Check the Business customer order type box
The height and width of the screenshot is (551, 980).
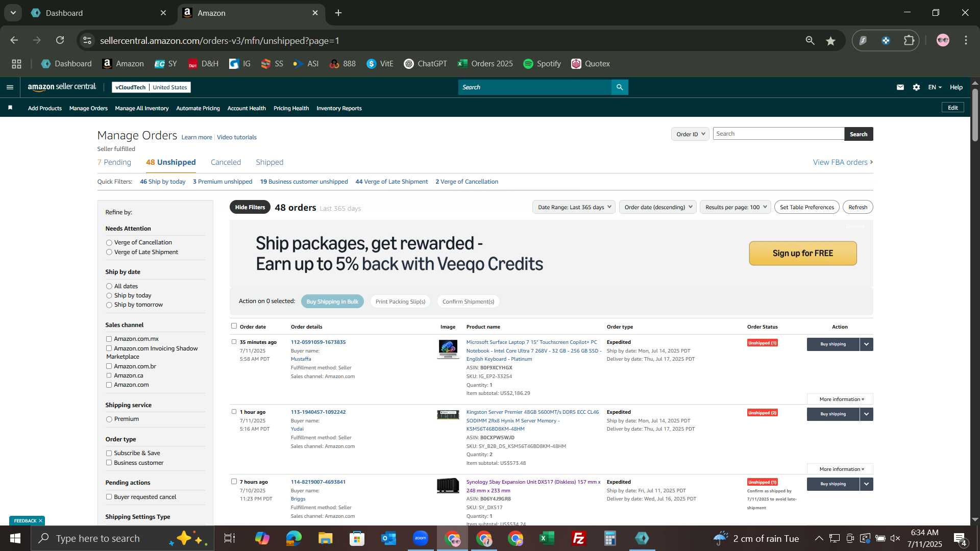tap(109, 463)
